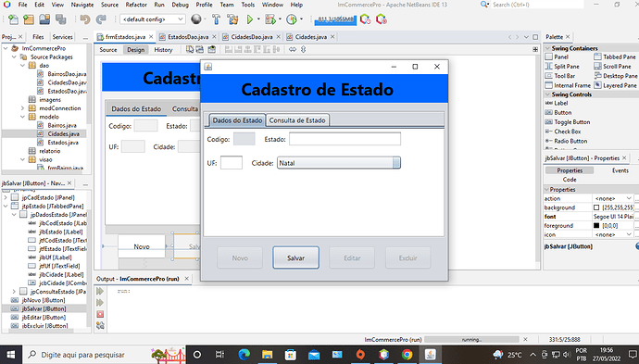Run the project with the green play icon
The width and height of the screenshot is (639, 364).
(250, 19)
